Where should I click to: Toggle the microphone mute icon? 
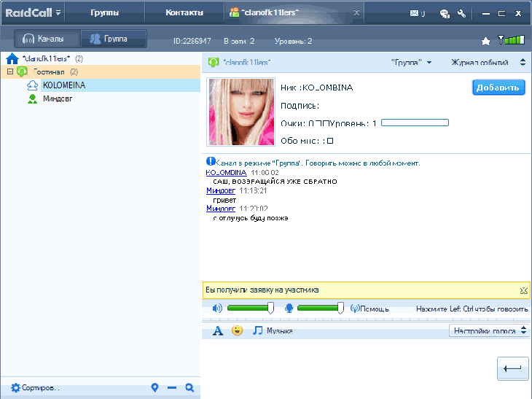click(289, 309)
